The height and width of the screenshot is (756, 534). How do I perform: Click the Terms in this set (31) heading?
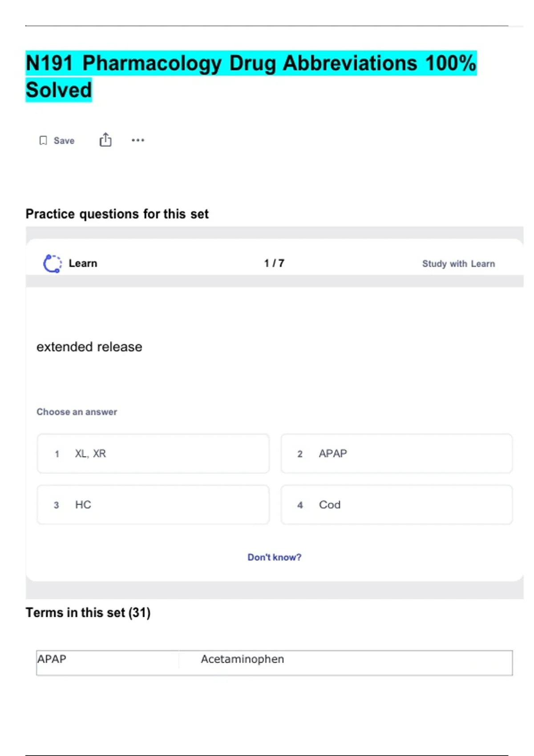(88, 613)
